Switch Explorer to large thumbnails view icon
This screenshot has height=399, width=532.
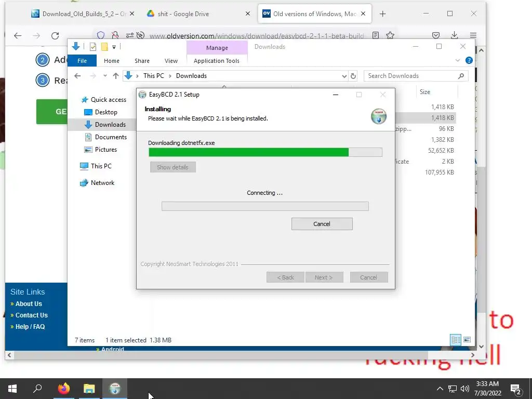[x=467, y=340]
